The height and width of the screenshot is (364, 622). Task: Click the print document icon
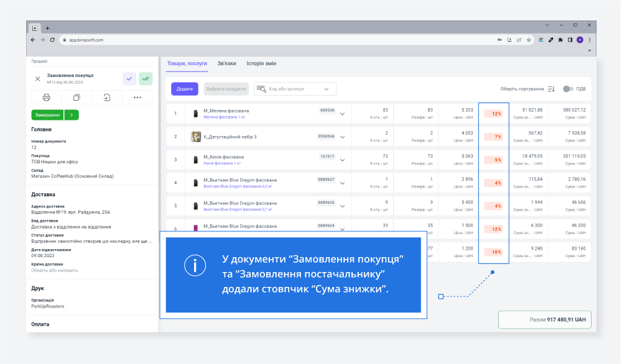click(46, 98)
